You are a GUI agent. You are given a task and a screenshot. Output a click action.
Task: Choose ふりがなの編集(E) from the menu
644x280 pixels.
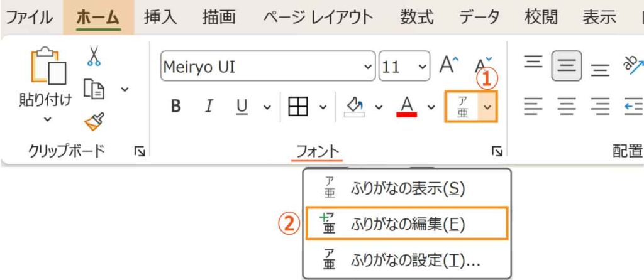[407, 223]
